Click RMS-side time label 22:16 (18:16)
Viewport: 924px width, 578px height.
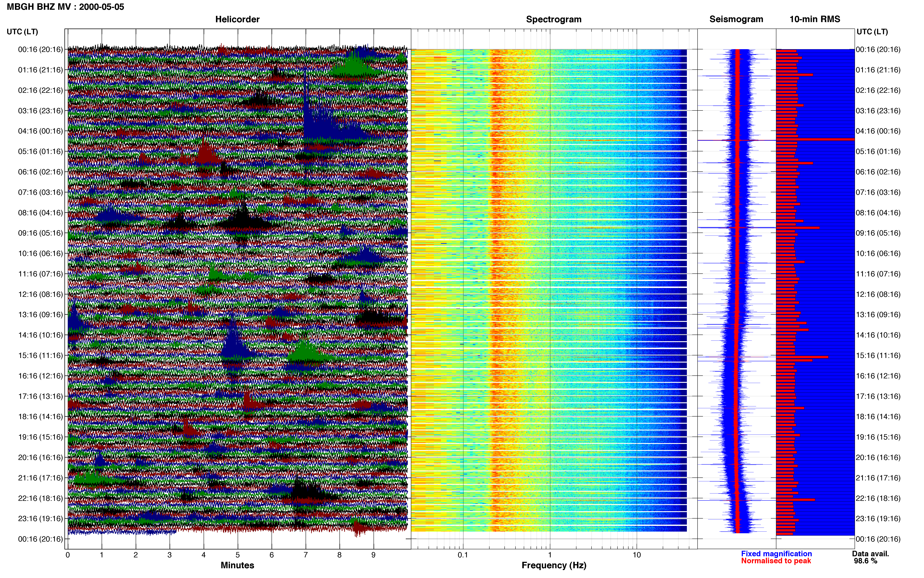click(878, 498)
